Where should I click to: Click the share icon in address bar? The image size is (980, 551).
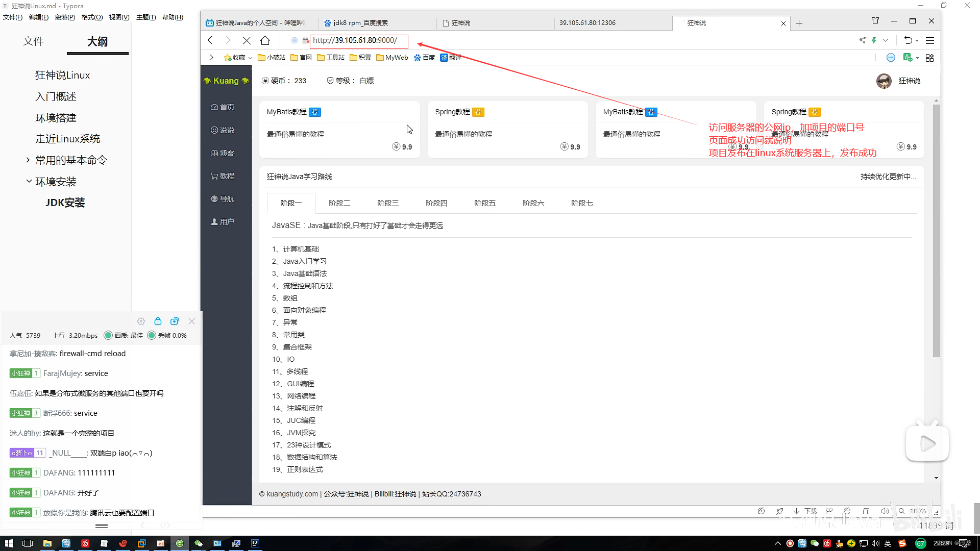point(862,40)
